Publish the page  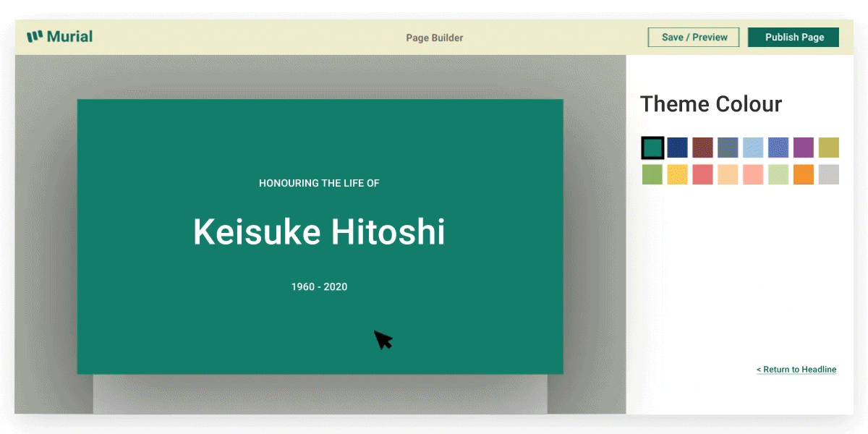pos(793,38)
